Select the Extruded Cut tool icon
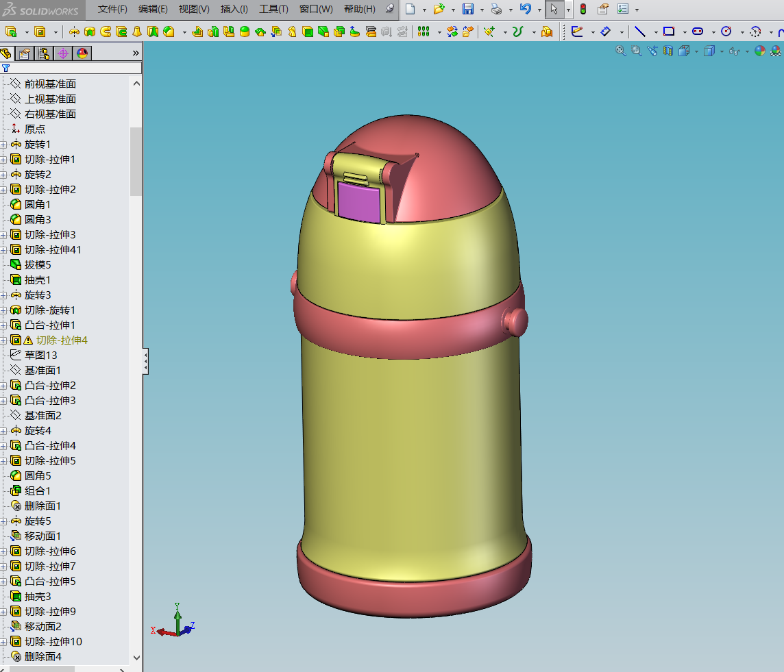The image size is (784, 672). 40,32
